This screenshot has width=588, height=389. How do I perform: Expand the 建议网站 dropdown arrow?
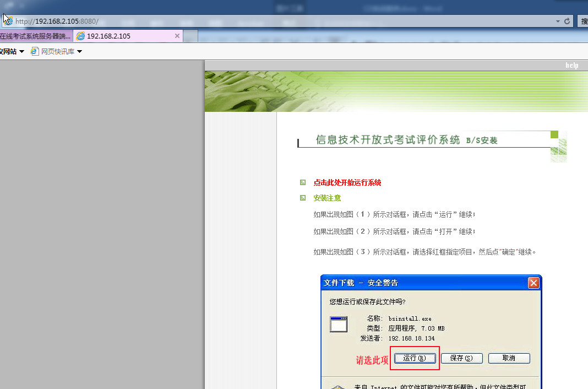point(21,52)
